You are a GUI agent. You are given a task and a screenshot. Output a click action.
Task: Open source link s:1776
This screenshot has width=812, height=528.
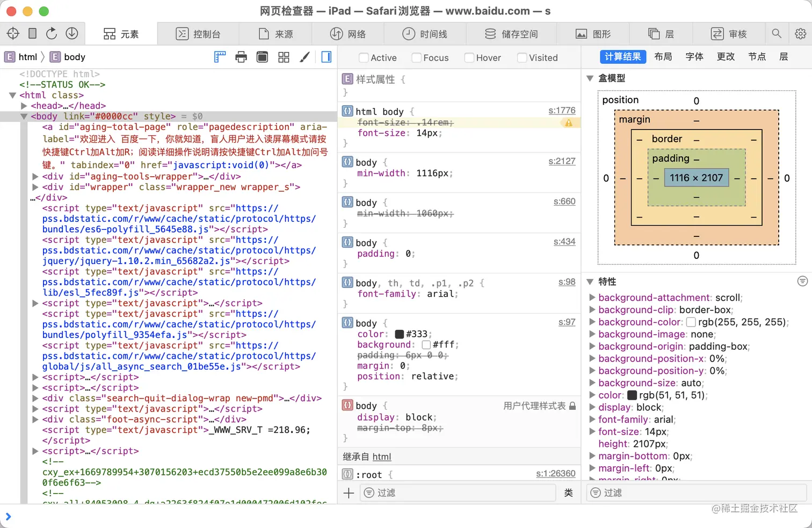point(562,111)
